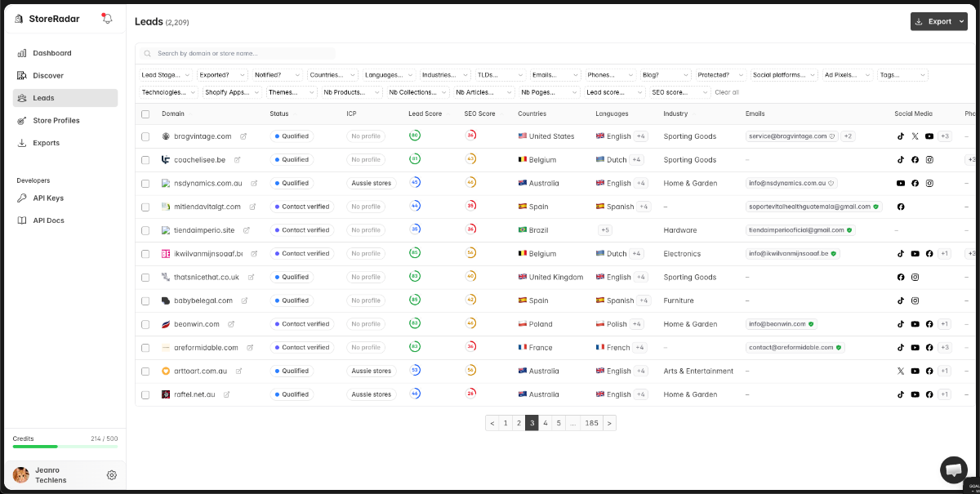Screen dimensions: 980x494
Task: Click the X icon in arttoart.com.au row
Action: coord(901,372)
